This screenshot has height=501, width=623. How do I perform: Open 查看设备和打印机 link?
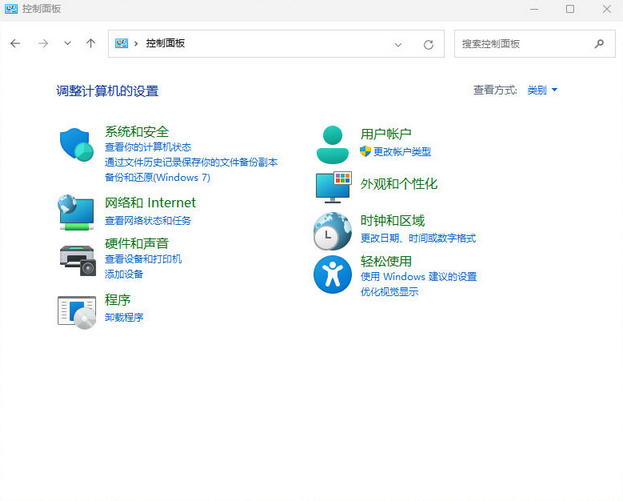point(143,259)
